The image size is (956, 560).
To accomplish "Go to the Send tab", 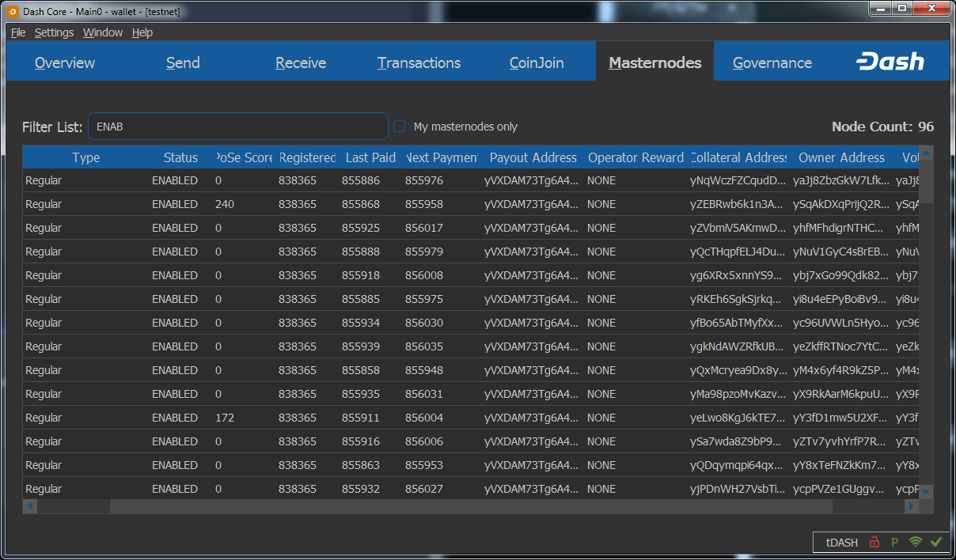I will (x=183, y=62).
